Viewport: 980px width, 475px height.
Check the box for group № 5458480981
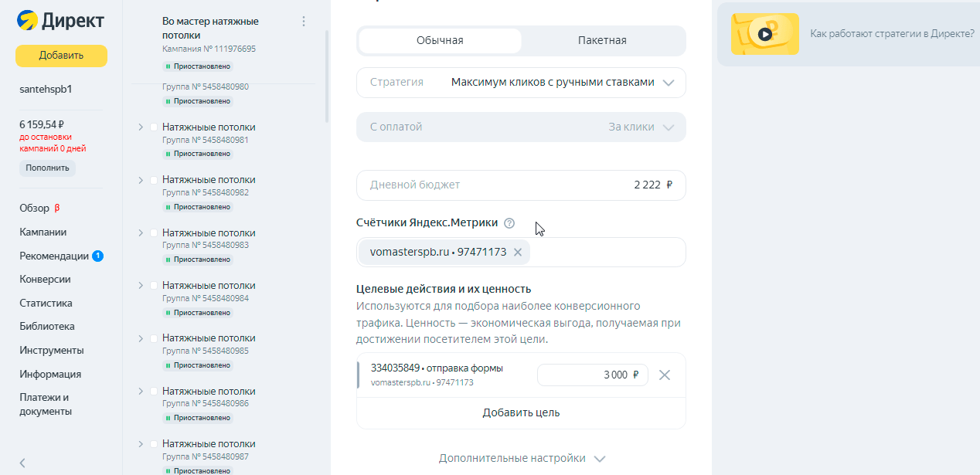pos(154,127)
